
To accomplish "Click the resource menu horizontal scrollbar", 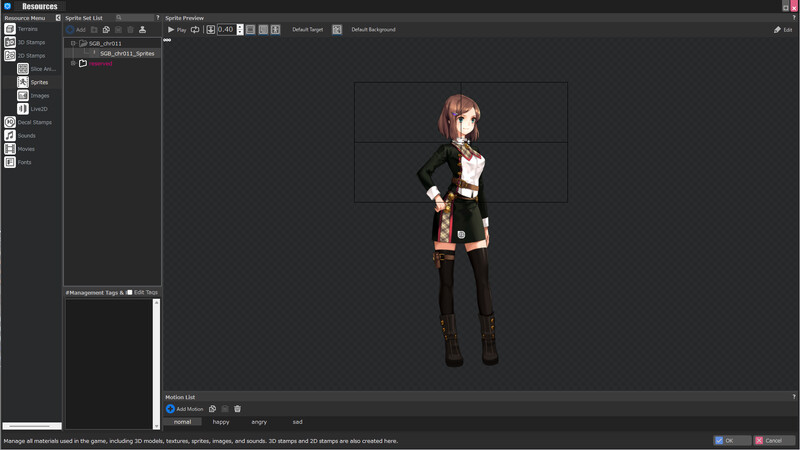I will click(32, 426).
